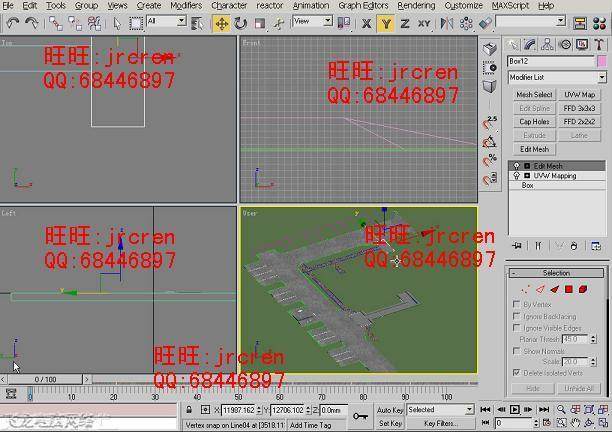Screen dimensions: 612x432
Task: Click the Mesh Select button
Action: click(534, 94)
